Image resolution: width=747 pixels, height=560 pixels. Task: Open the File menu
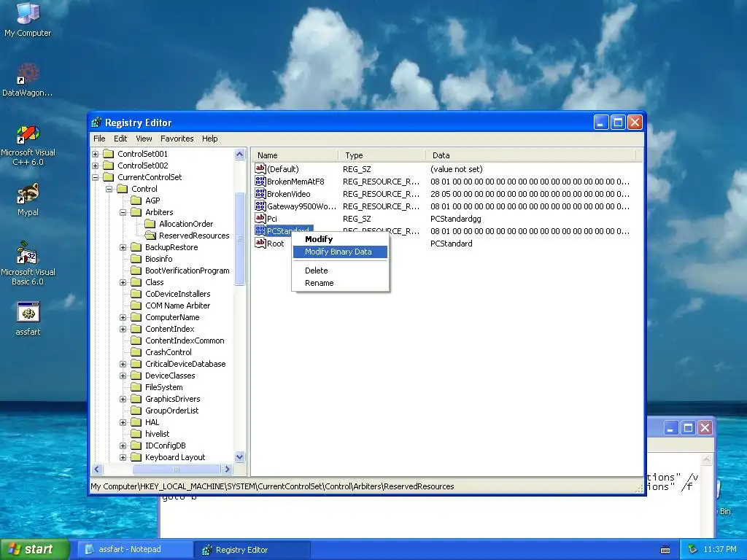pyautogui.click(x=99, y=139)
